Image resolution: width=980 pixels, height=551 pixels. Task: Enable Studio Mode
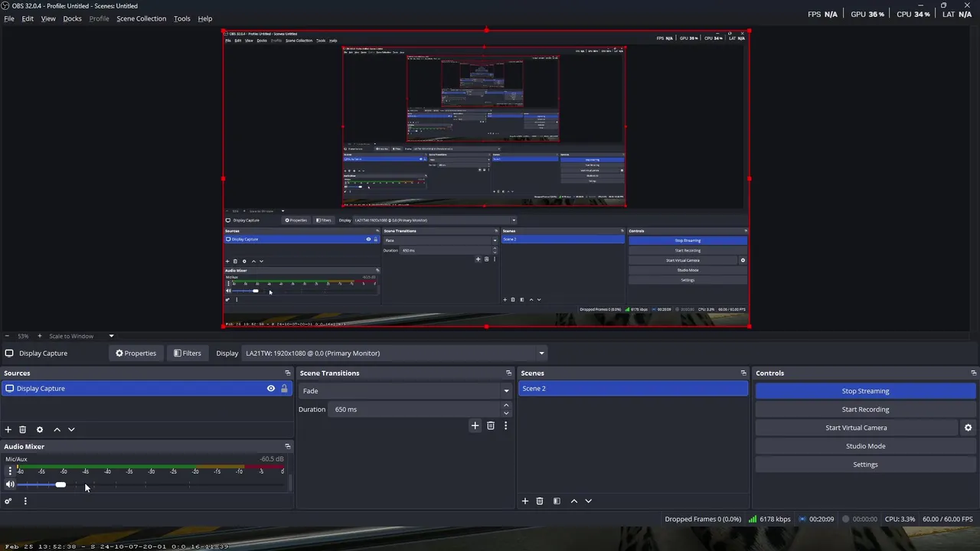tap(865, 446)
